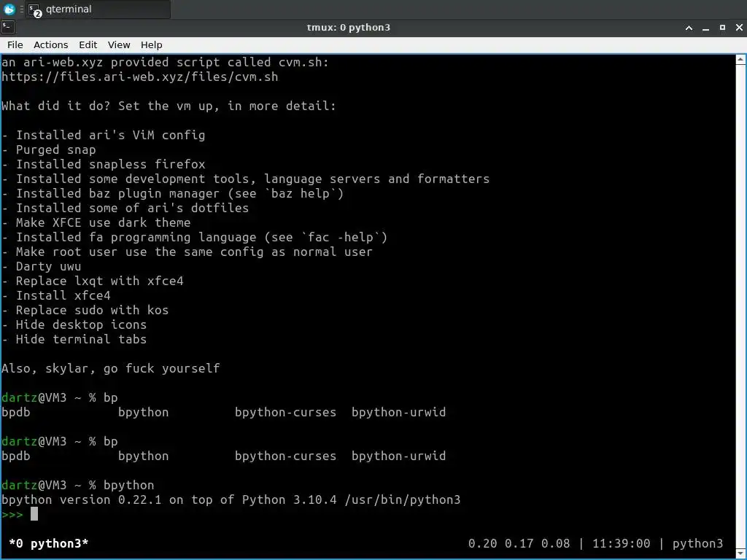Click the window title 'tmux: 0 python3'
The width and height of the screenshot is (747, 560).
348,28
